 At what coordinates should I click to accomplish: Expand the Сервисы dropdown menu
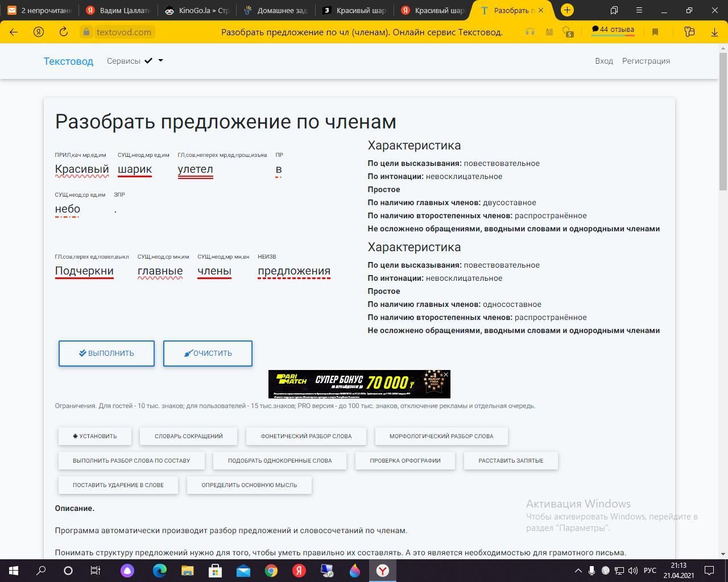point(135,61)
